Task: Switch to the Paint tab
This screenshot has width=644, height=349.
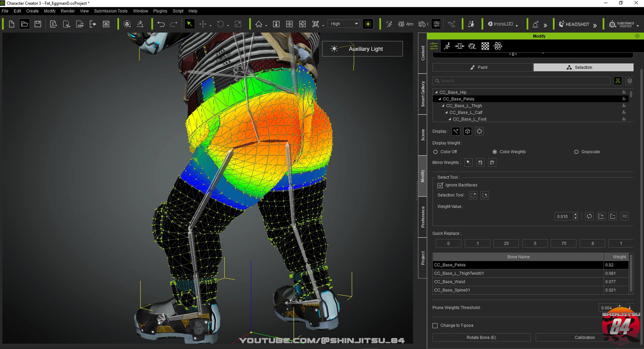Action: 482,67
